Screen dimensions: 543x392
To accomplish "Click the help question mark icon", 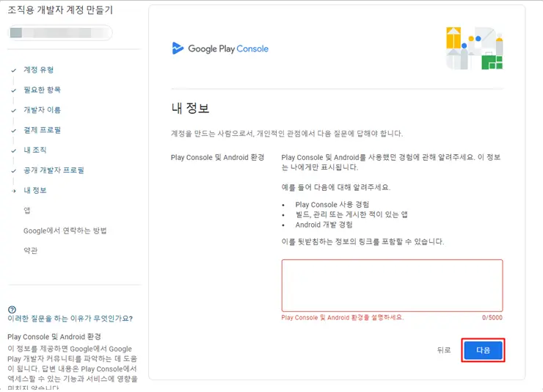I will click(12, 310).
